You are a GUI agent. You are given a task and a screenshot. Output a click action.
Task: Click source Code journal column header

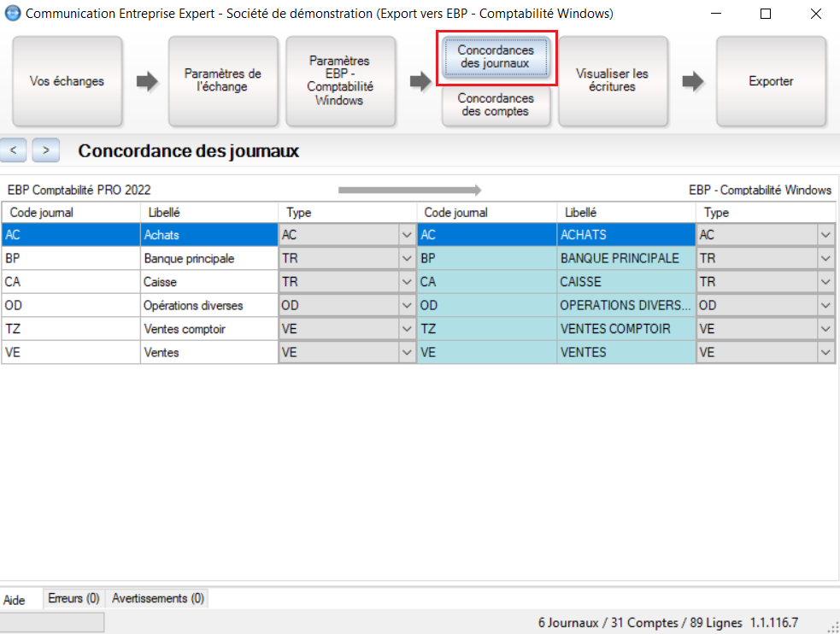[71, 213]
